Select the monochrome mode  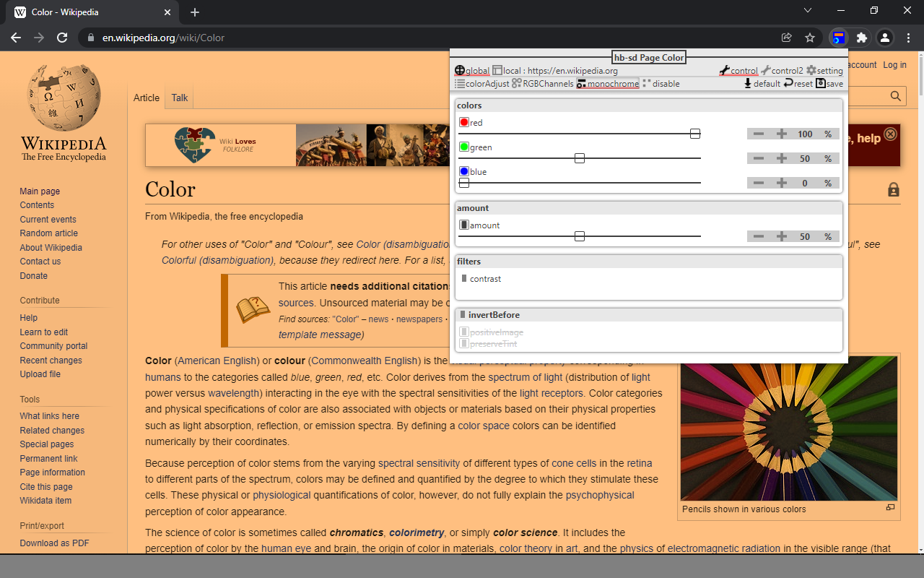(608, 84)
